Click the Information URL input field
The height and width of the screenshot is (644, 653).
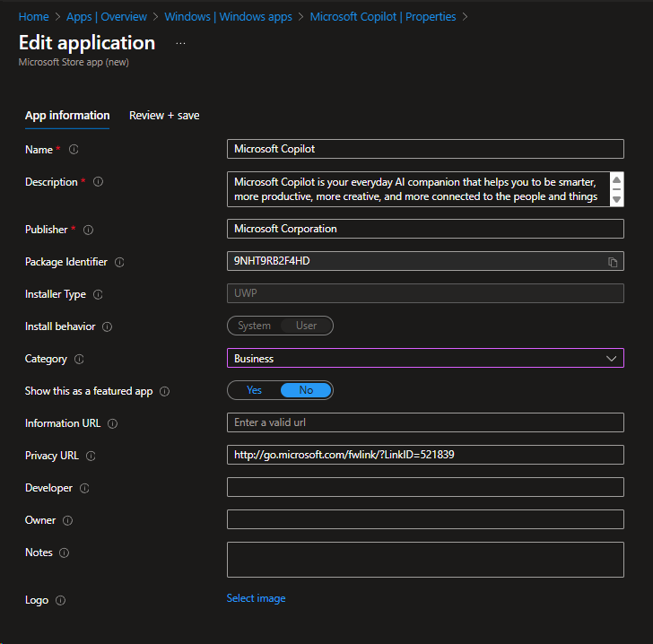pos(425,422)
